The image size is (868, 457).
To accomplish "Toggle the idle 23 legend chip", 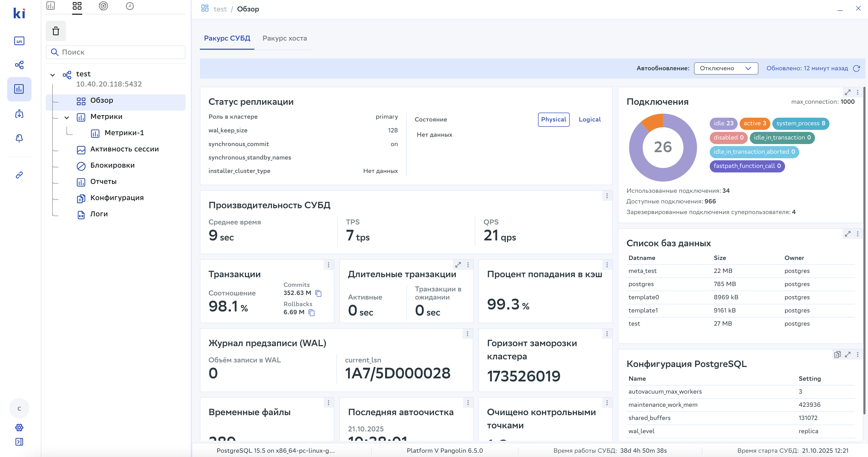I will point(723,124).
